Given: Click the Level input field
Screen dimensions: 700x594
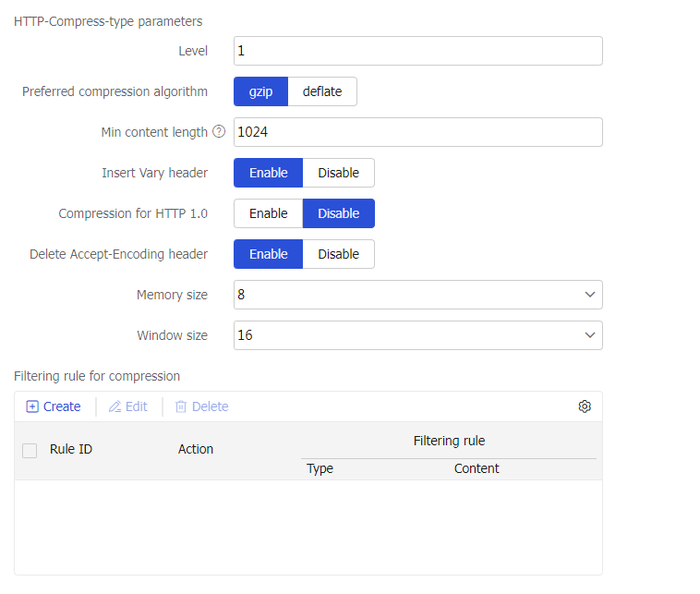Looking at the screenshot, I should pyautogui.click(x=417, y=51).
